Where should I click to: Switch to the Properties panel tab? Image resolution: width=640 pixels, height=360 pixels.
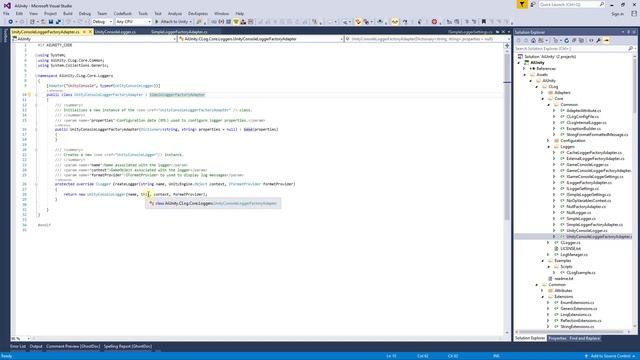tap(557, 338)
